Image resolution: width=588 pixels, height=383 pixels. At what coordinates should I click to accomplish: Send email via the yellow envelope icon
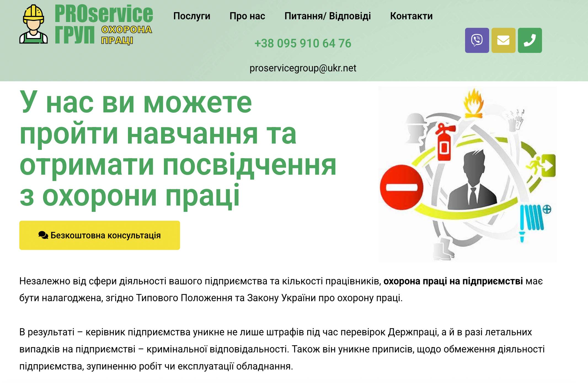coord(503,40)
